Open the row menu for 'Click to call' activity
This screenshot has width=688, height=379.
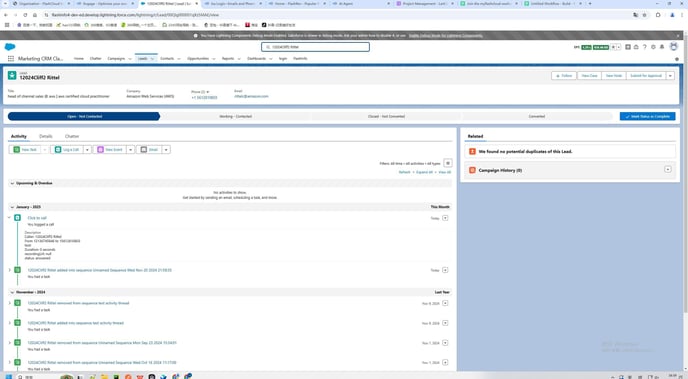[445, 218]
